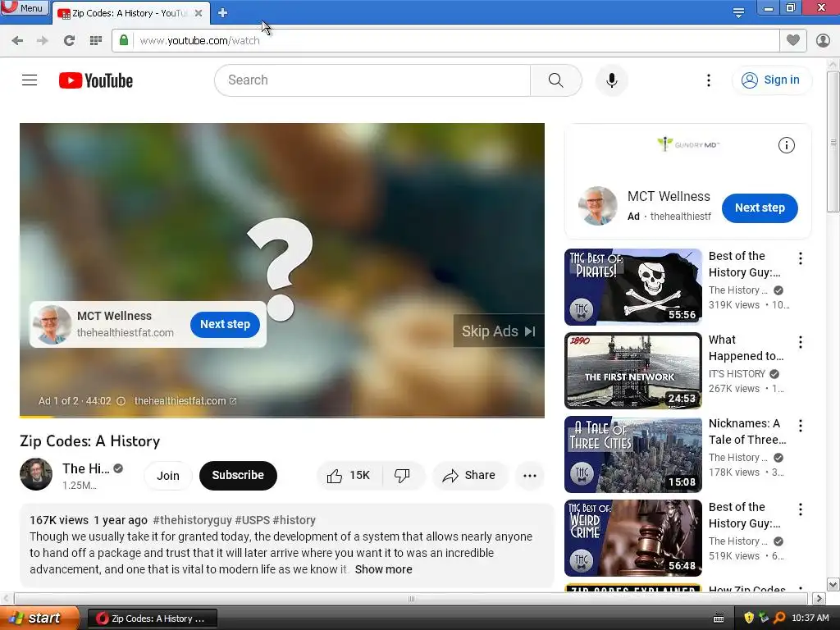
Task: Open menu for Best of Pirates video
Action: point(801,258)
